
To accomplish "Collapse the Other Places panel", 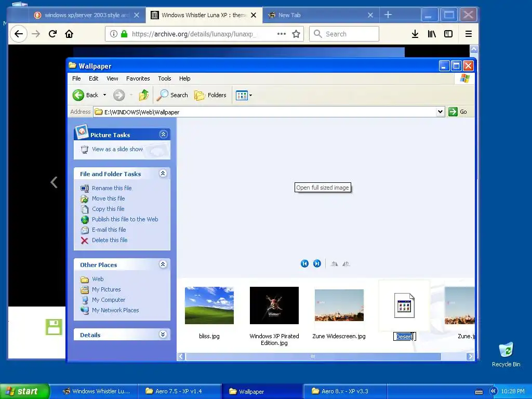I will pos(163,264).
